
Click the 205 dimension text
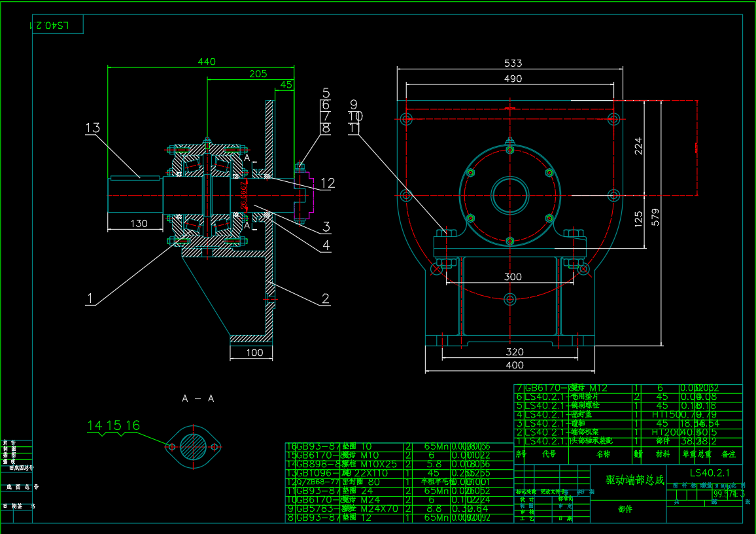tap(258, 74)
